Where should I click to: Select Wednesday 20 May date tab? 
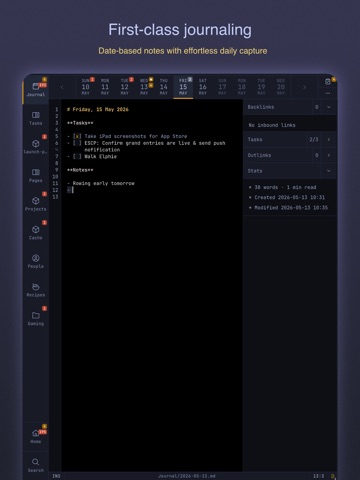(281, 87)
